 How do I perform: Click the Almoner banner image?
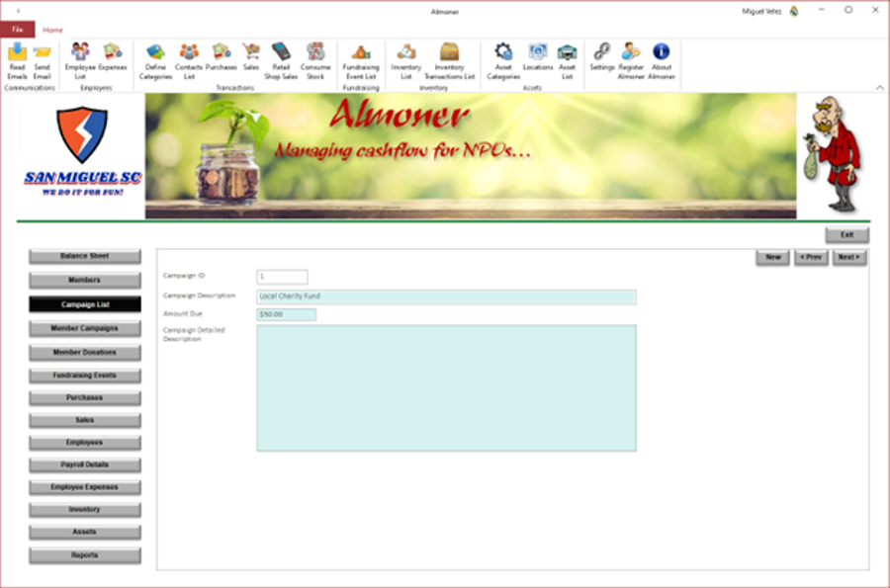pyautogui.click(x=471, y=156)
